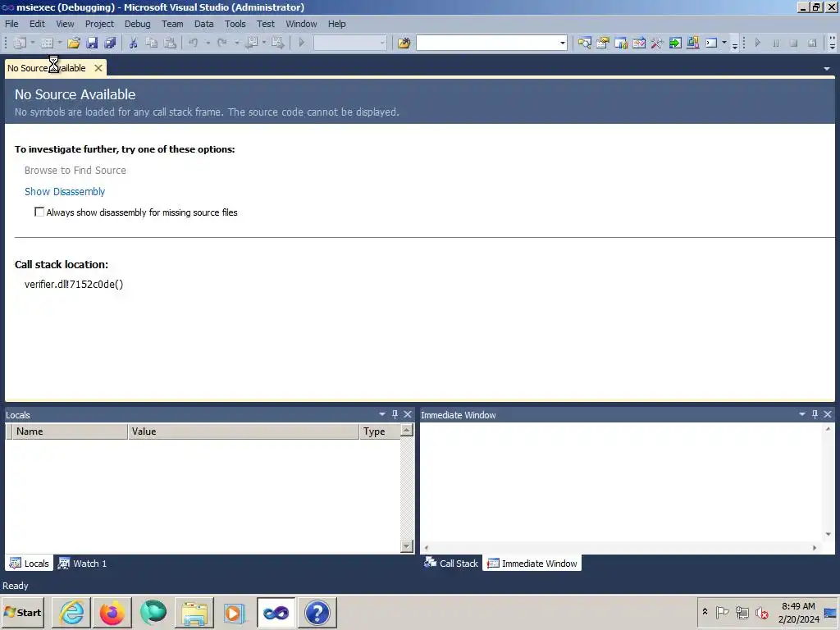Open the document tab list dropdown arrow
The image size is (840, 630).
click(x=827, y=69)
